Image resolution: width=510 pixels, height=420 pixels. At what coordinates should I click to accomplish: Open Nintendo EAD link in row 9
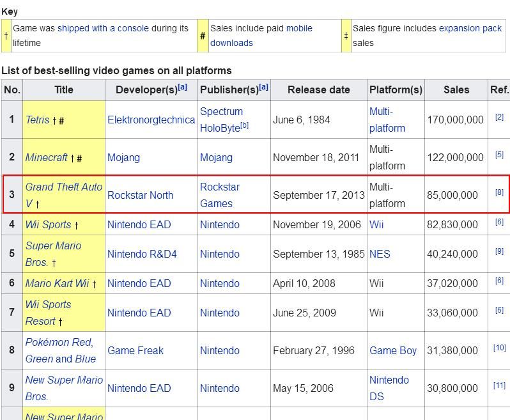(x=139, y=388)
